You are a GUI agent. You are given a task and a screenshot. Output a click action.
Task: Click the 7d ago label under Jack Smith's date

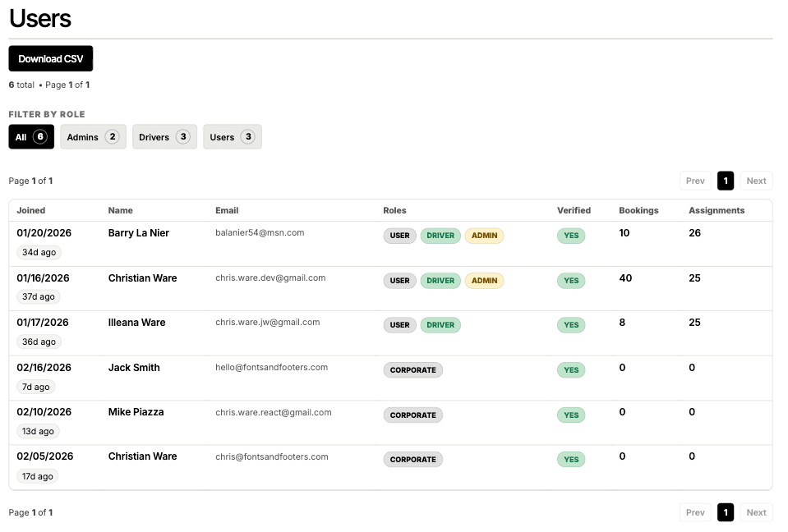[x=35, y=386]
